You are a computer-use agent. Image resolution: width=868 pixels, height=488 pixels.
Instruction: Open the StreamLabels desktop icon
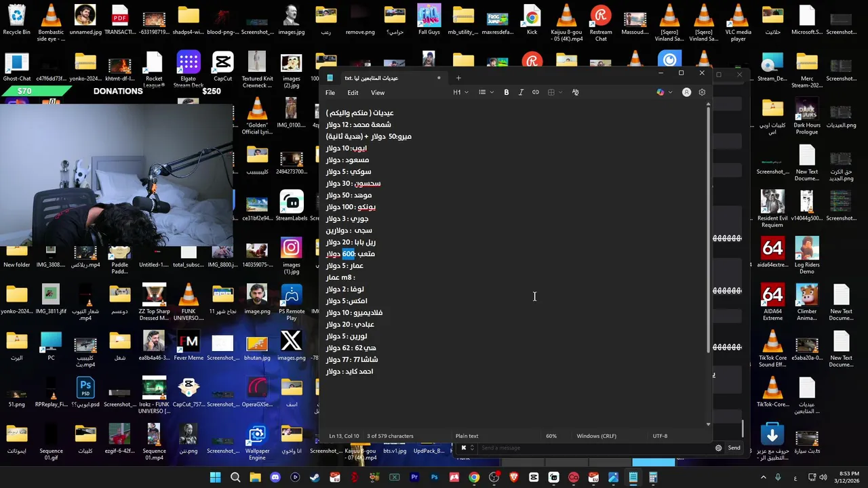pos(291,207)
